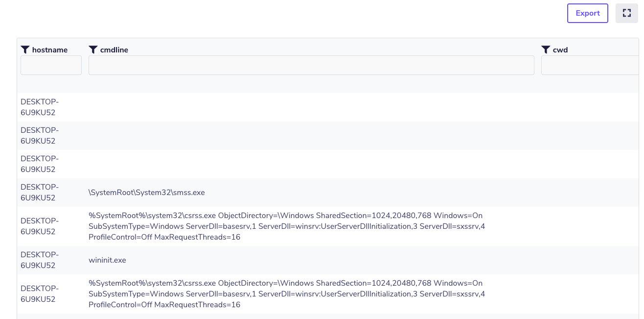The height and width of the screenshot is (319, 644).
Task: Focus the hostname filter input field
Action: click(x=51, y=65)
